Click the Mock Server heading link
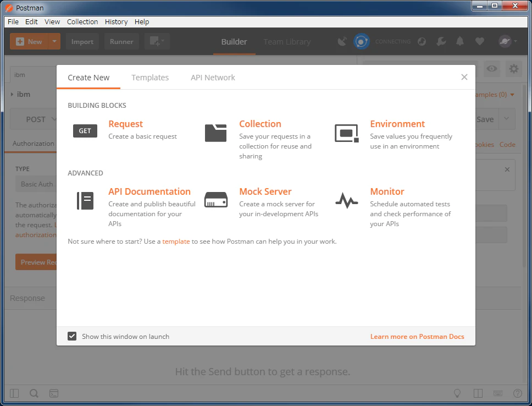532x406 pixels. click(265, 191)
